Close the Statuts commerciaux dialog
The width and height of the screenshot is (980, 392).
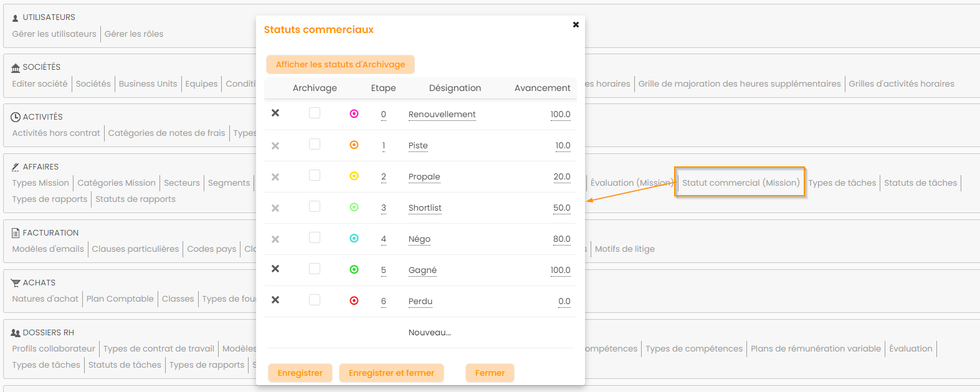tap(576, 25)
